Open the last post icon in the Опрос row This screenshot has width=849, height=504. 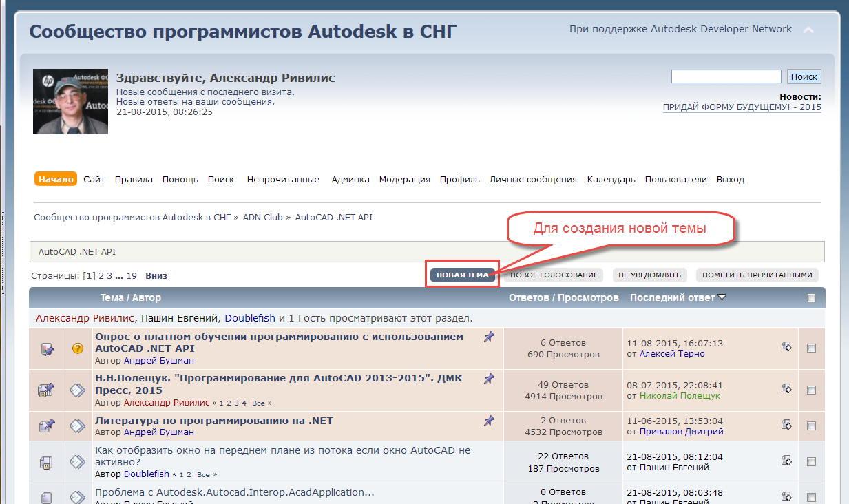[x=786, y=346]
